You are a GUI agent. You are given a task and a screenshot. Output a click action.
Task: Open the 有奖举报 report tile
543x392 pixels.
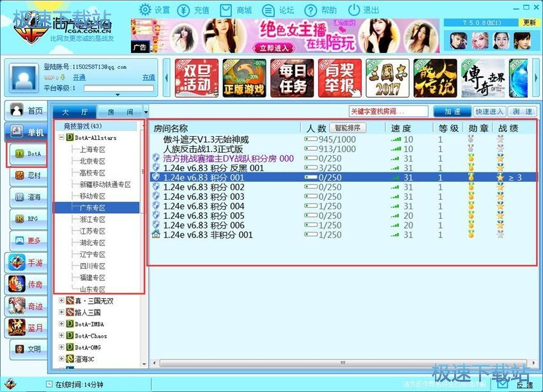pos(340,78)
